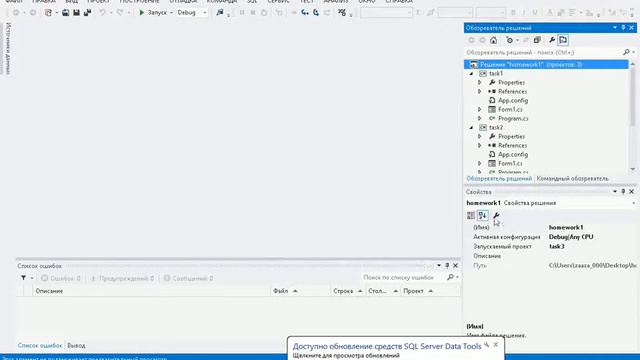Toggle the Ошибок: 0 filter button
Screen dimensions: 640x360
click(61, 278)
